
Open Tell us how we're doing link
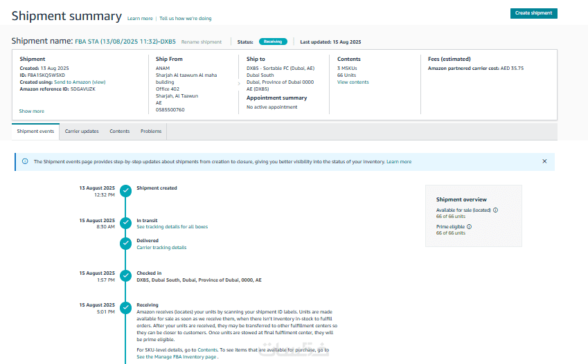point(185,19)
